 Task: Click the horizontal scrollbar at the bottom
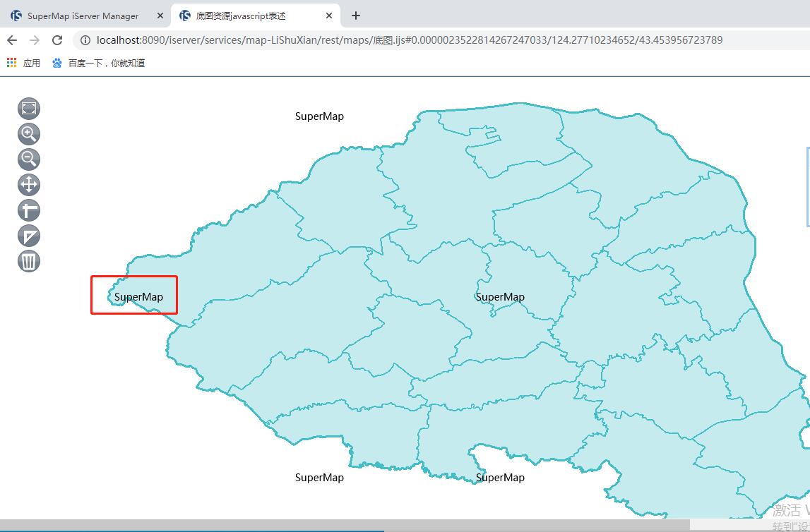click(345, 524)
